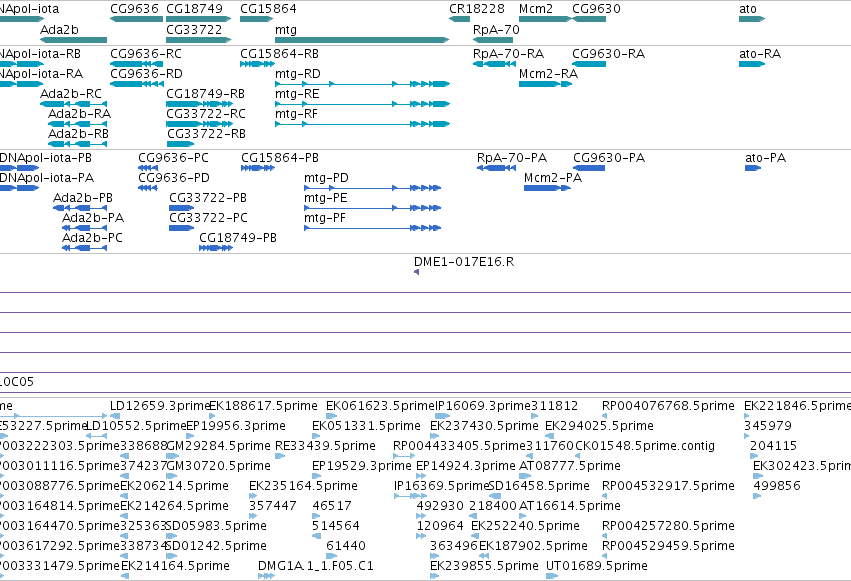This screenshot has width=851, height=581.
Task: Click the DME1-017E16.R marker
Action: 416,272
